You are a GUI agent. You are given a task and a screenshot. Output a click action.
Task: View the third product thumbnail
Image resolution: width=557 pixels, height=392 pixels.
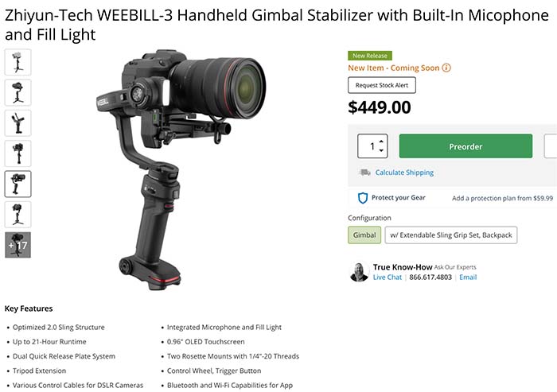coord(18,123)
